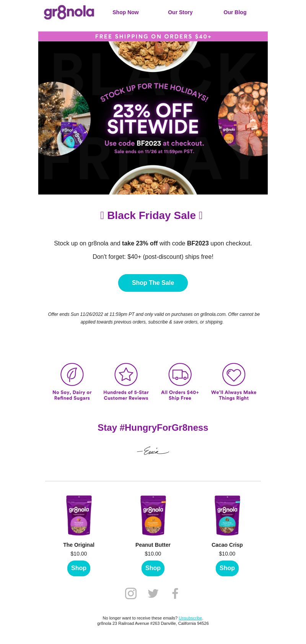Select The Original product bag image
306x644 pixels.
click(79, 515)
